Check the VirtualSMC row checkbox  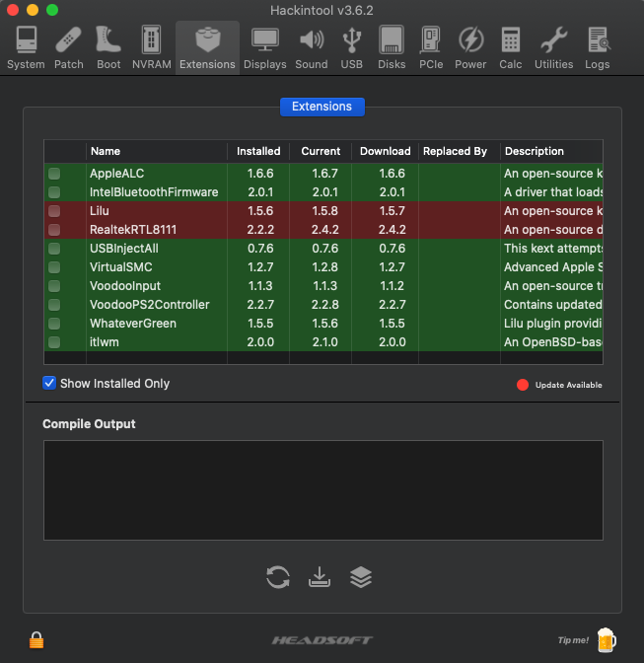click(x=54, y=267)
